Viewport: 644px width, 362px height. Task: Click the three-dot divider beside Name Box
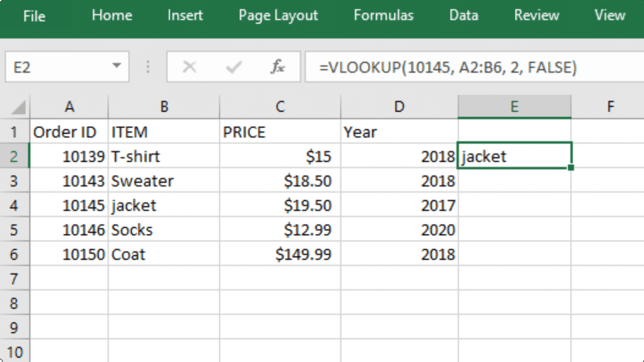click(148, 66)
